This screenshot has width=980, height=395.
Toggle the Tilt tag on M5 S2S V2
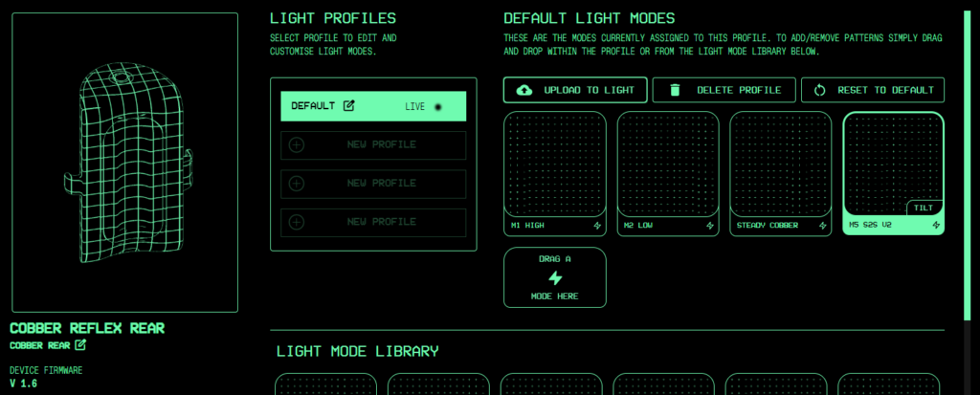924,208
